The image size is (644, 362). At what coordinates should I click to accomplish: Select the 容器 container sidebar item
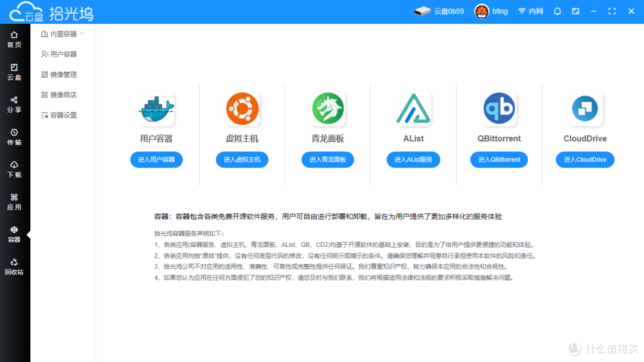(x=14, y=234)
